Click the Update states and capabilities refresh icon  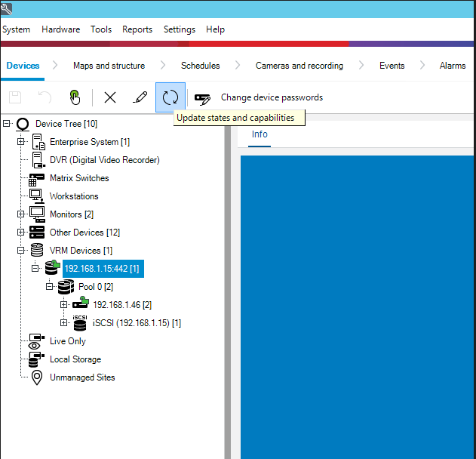click(x=170, y=97)
